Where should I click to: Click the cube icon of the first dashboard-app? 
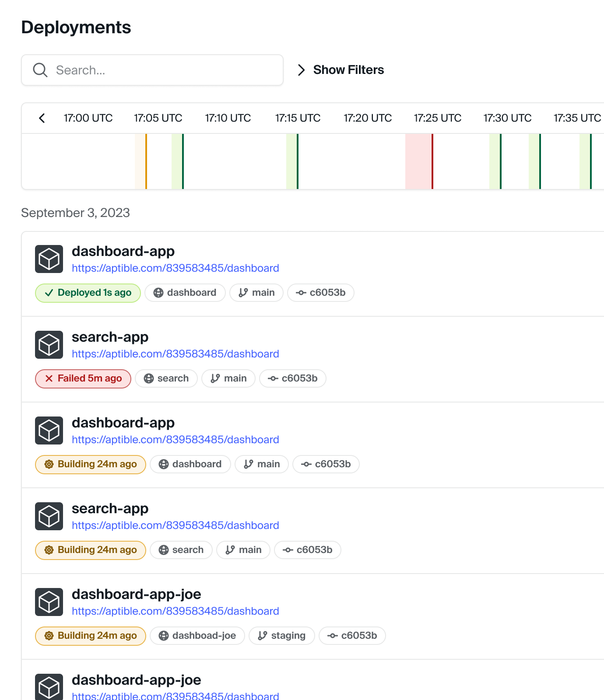coord(49,259)
